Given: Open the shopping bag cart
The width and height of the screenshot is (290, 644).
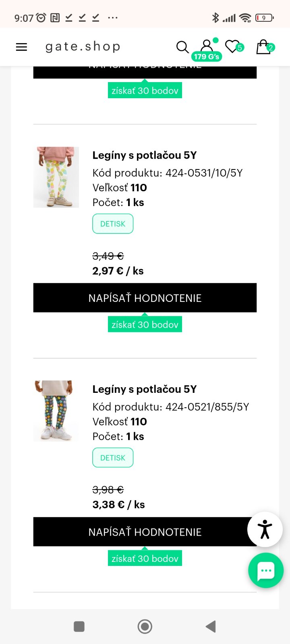Looking at the screenshot, I should pyautogui.click(x=264, y=47).
